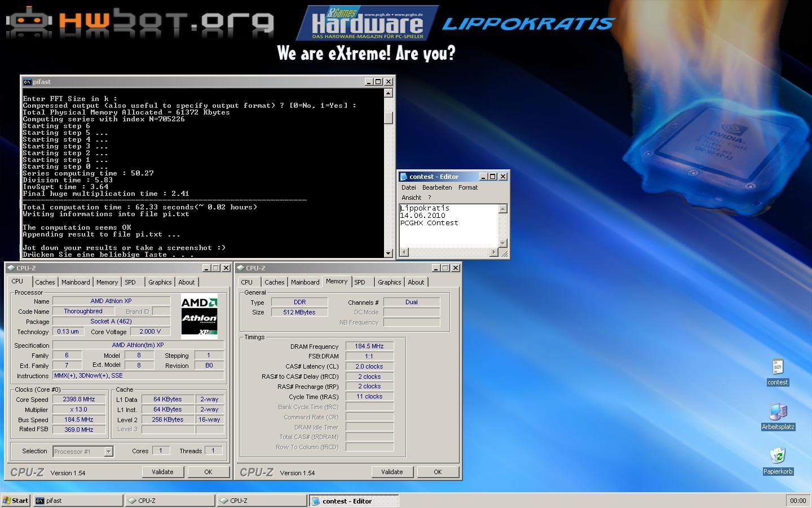Click the Editor vertical scroll up arrow
This screenshot has height=508, width=812.
click(x=503, y=209)
